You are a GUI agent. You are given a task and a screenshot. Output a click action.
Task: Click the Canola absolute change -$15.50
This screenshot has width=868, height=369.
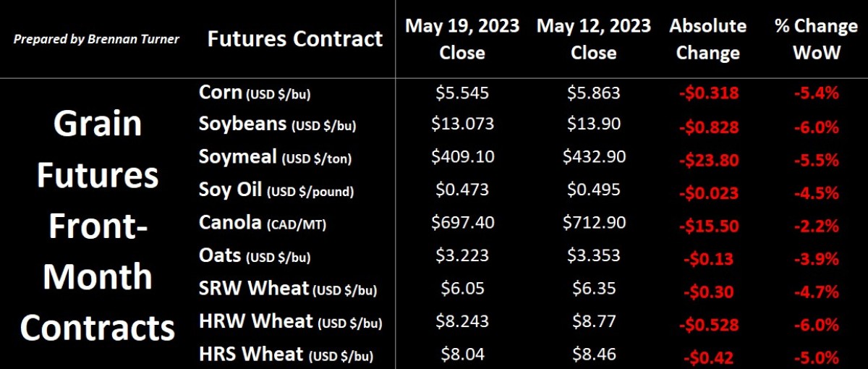point(707,225)
